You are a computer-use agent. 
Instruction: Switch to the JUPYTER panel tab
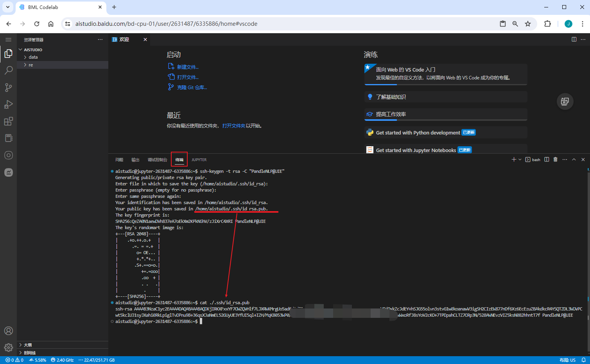pos(199,160)
